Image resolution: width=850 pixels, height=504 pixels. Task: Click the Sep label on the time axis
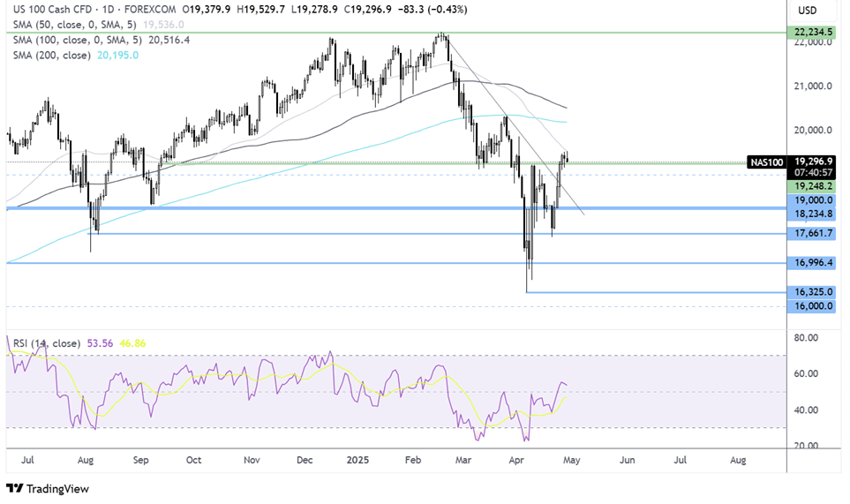(140, 460)
